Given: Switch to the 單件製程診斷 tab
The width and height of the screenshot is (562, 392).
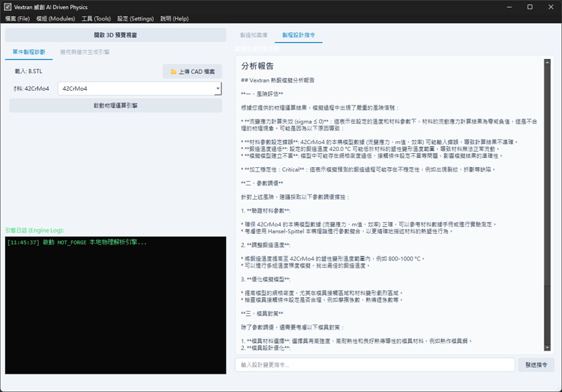Looking at the screenshot, I should (30, 52).
